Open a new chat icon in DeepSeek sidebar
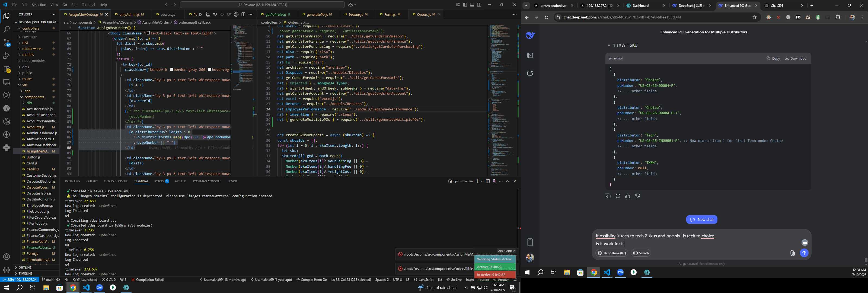 530,74
